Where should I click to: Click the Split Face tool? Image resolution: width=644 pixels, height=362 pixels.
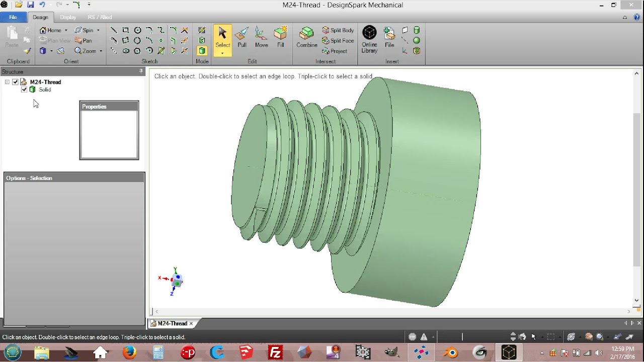[x=338, y=41]
